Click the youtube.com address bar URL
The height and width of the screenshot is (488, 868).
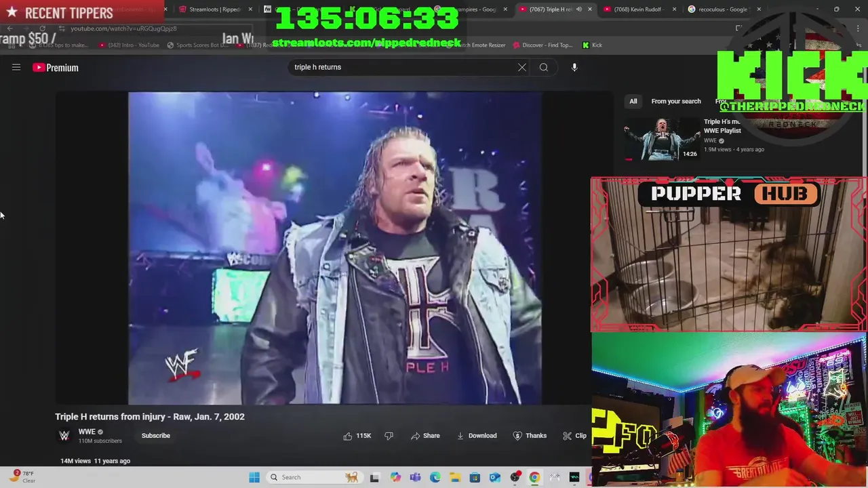123,28
